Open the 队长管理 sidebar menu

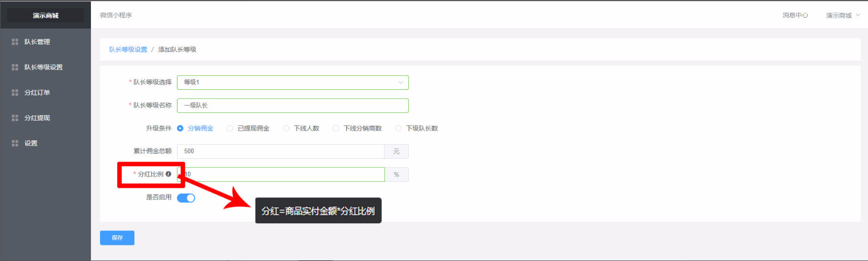click(45, 42)
